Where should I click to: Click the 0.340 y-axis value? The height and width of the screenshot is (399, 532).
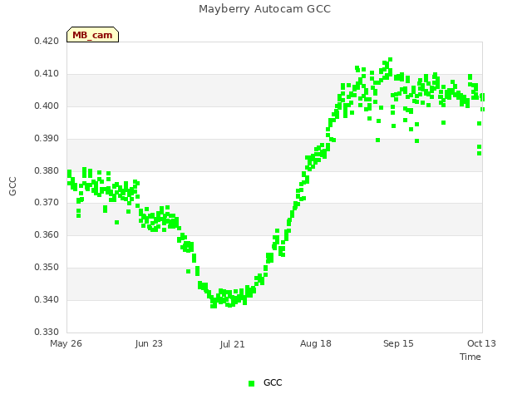point(47,299)
